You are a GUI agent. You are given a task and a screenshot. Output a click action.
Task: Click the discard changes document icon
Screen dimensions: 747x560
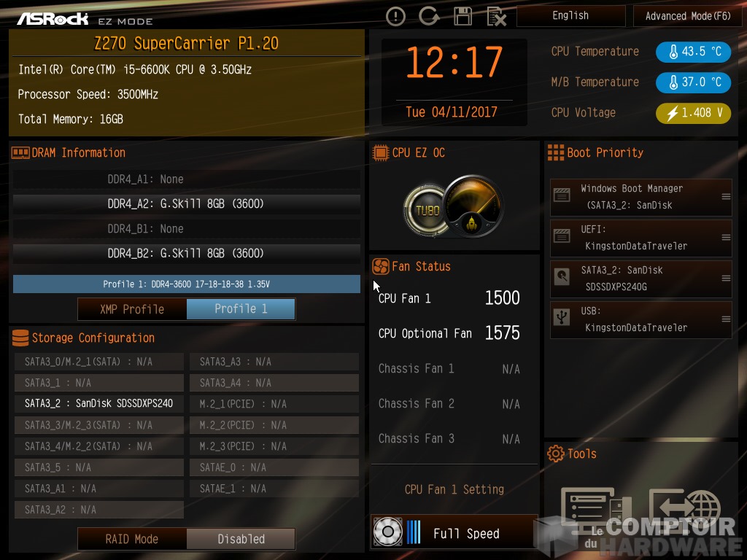pos(496,17)
